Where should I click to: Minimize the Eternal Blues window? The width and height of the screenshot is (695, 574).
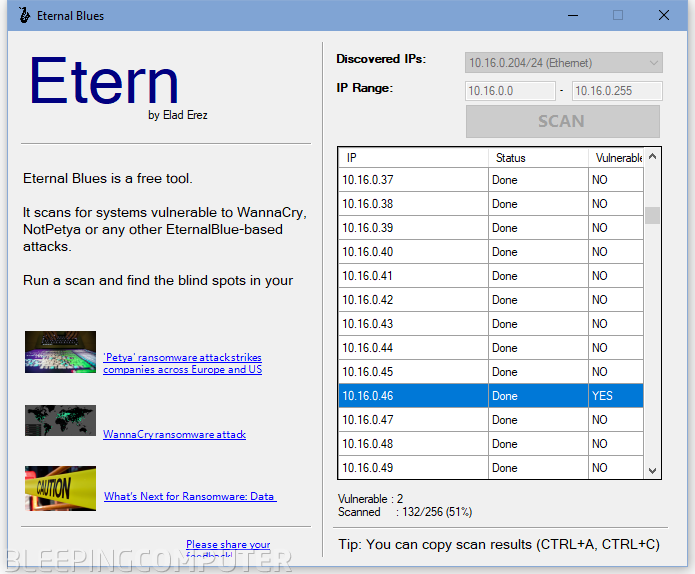[x=573, y=16]
